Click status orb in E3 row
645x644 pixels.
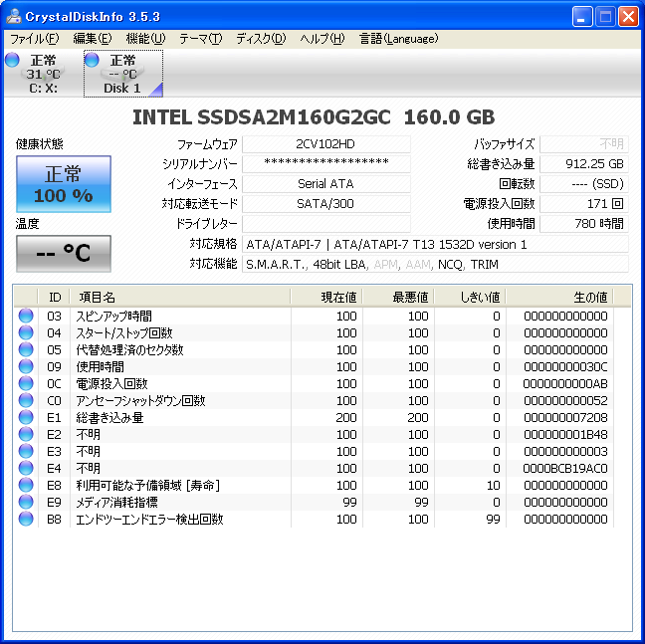[x=26, y=451]
